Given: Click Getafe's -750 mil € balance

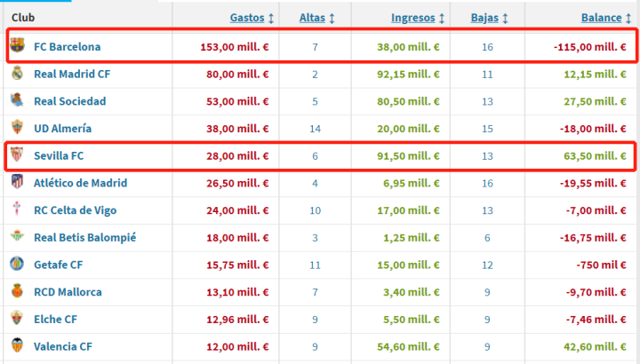Looking at the screenshot, I should (x=601, y=265).
